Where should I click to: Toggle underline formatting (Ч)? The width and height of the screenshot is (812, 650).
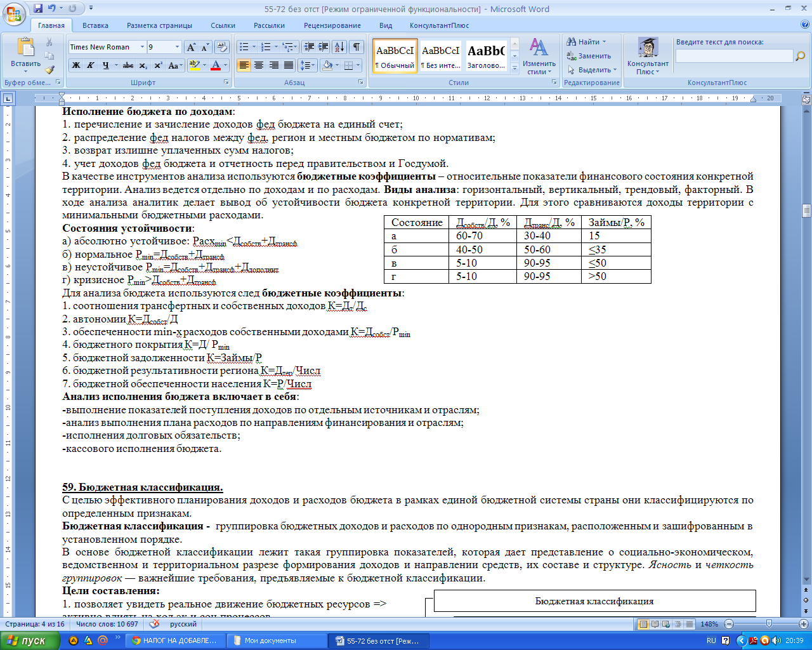tap(106, 65)
